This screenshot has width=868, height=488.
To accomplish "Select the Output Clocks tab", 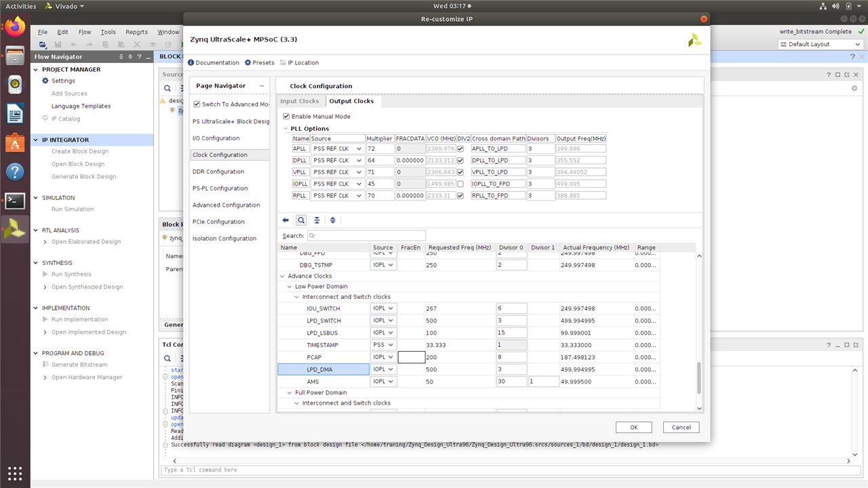I will 351,101.
